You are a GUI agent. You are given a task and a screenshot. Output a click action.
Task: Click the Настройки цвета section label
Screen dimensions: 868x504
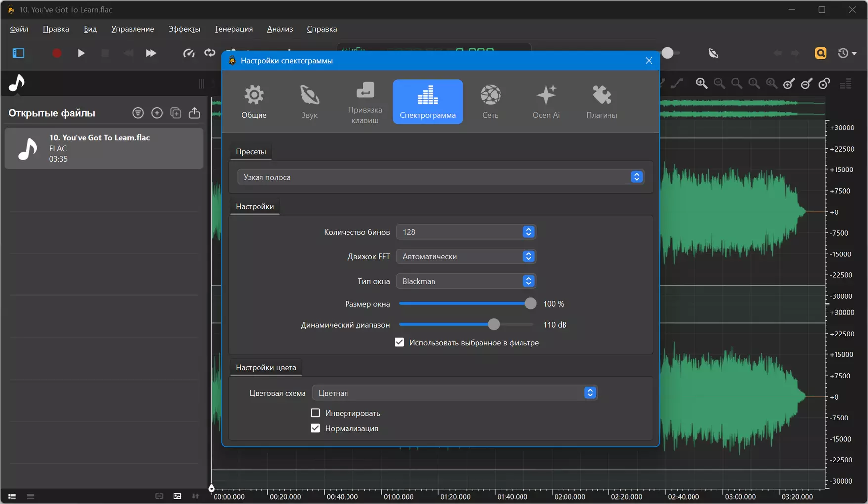pos(266,368)
